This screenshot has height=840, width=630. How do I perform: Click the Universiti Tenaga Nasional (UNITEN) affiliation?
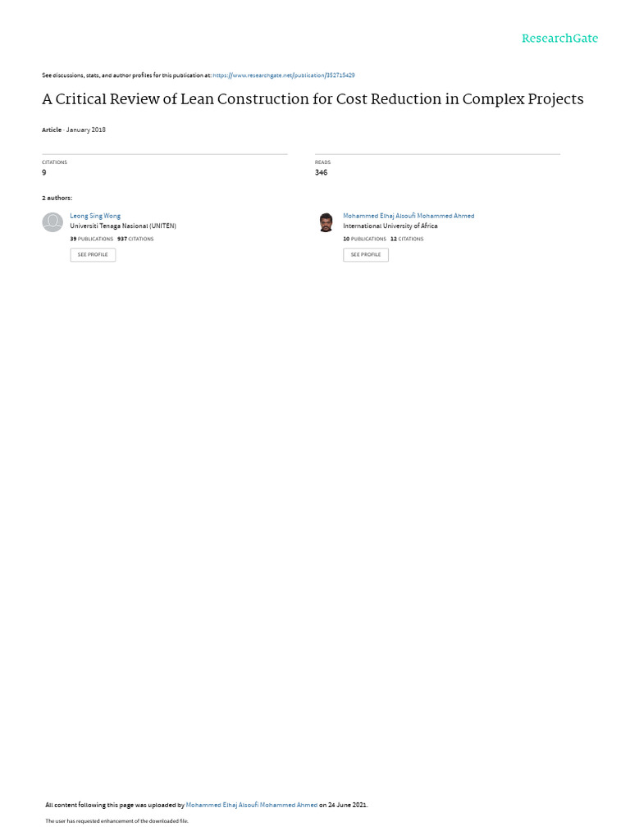pos(123,226)
